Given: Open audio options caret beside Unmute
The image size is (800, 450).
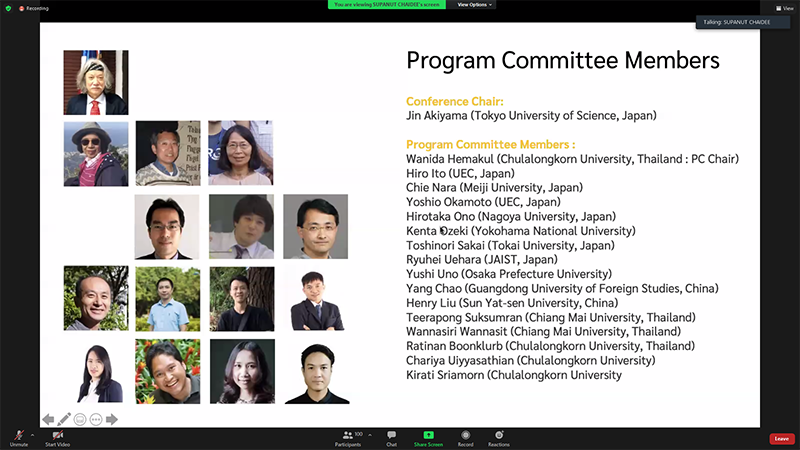Looking at the screenshot, I should 33,435.
